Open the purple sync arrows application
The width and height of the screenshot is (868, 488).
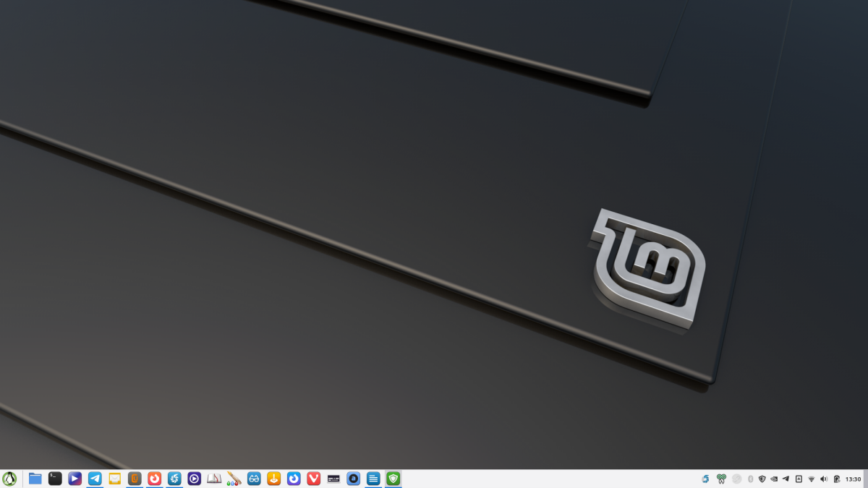pyautogui.click(x=292, y=478)
